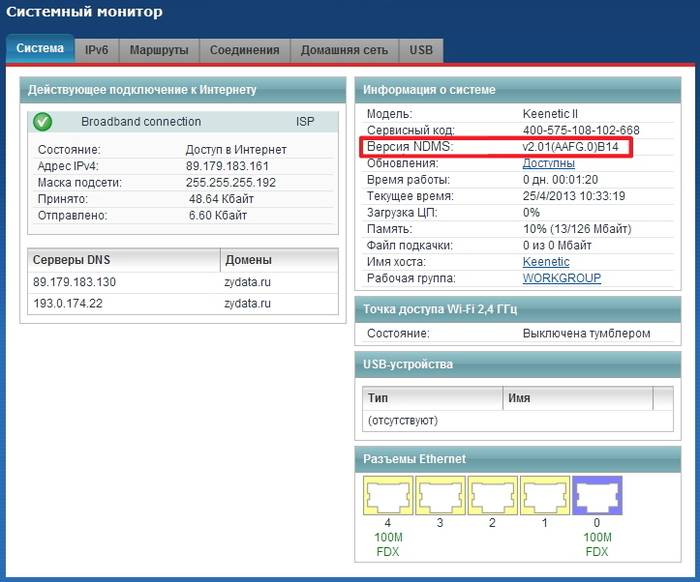This screenshot has width=700, height=582.
Task: Open the Доступны updates link
Action: pos(548,163)
